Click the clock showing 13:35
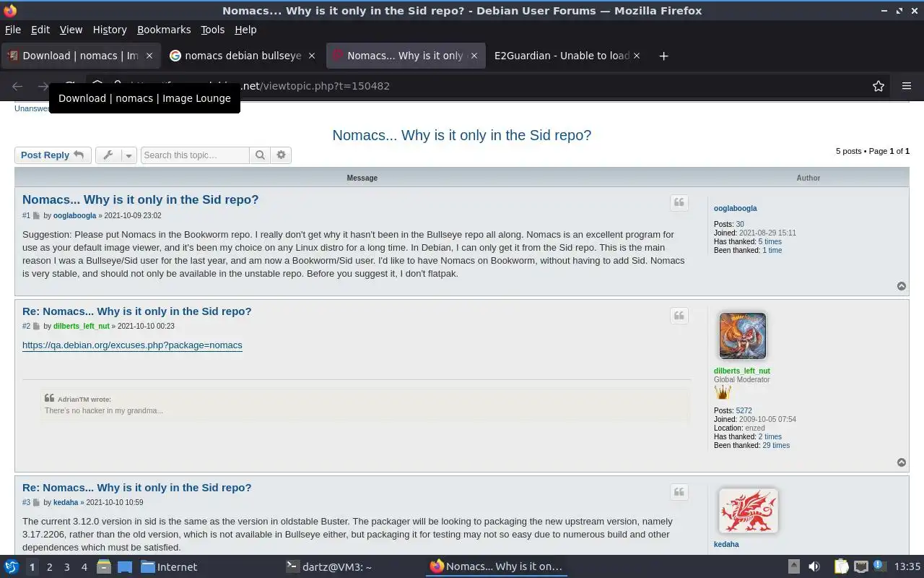This screenshot has height=578, width=924. pos(907,567)
